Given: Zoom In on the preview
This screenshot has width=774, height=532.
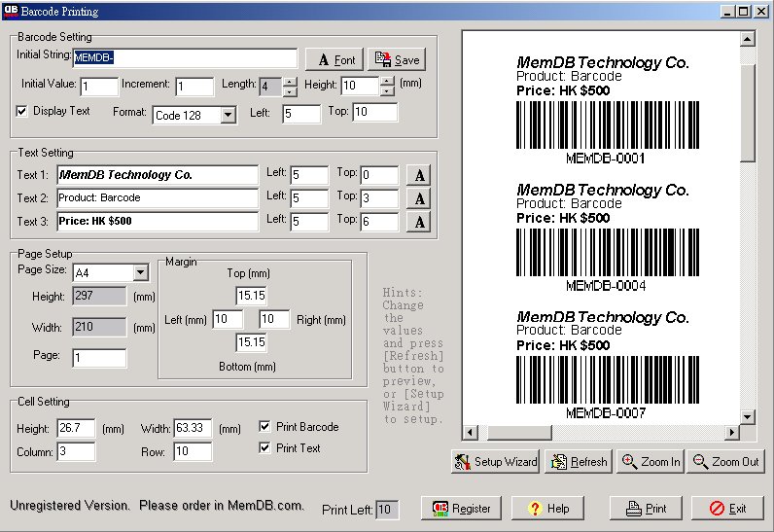Looking at the screenshot, I should point(651,461).
